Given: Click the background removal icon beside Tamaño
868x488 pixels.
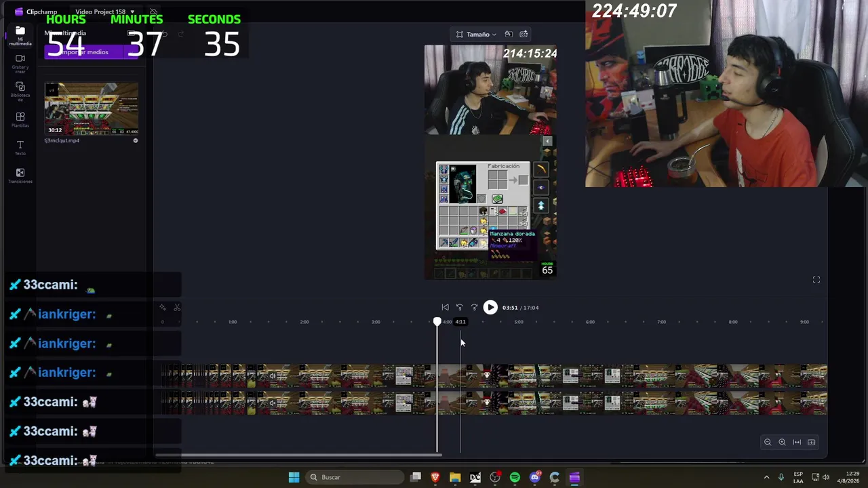Looking at the screenshot, I should (509, 34).
